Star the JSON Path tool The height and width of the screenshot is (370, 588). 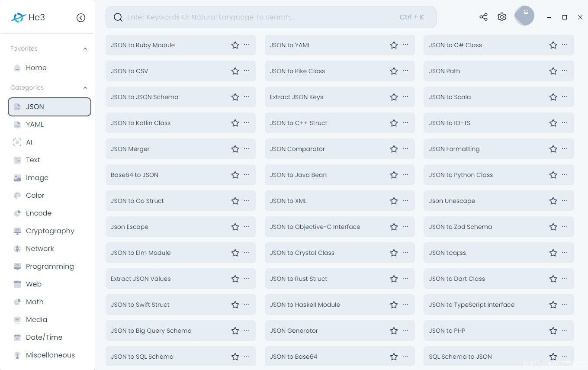pyautogui.click(x=553, y=71)
